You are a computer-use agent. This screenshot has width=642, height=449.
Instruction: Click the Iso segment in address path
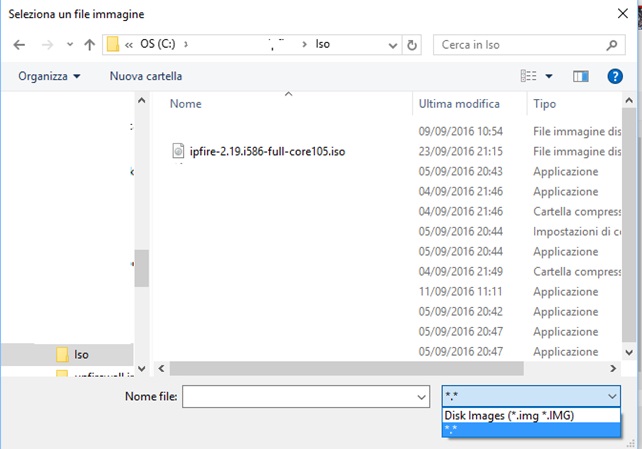tap(323, 44)
